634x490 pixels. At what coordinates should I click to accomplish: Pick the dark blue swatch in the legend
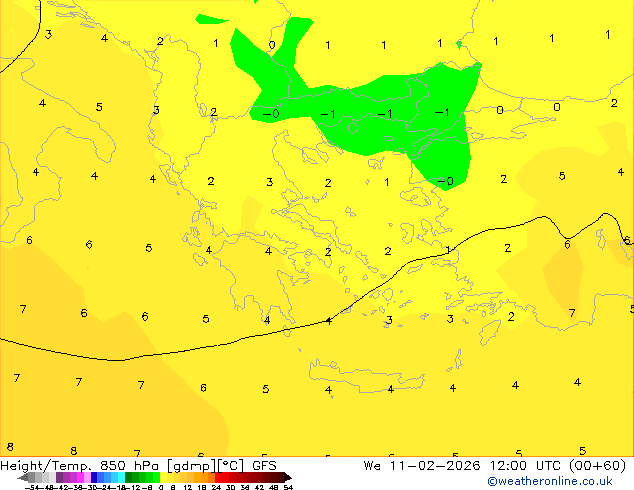(x=94, y=477)
